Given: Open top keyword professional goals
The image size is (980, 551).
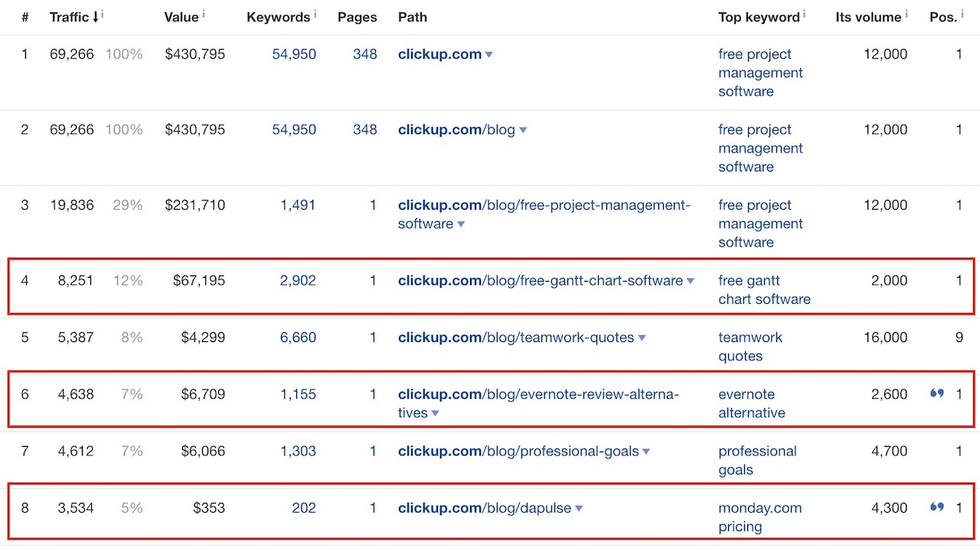Looking at the screenshot, I should point(757,460).
